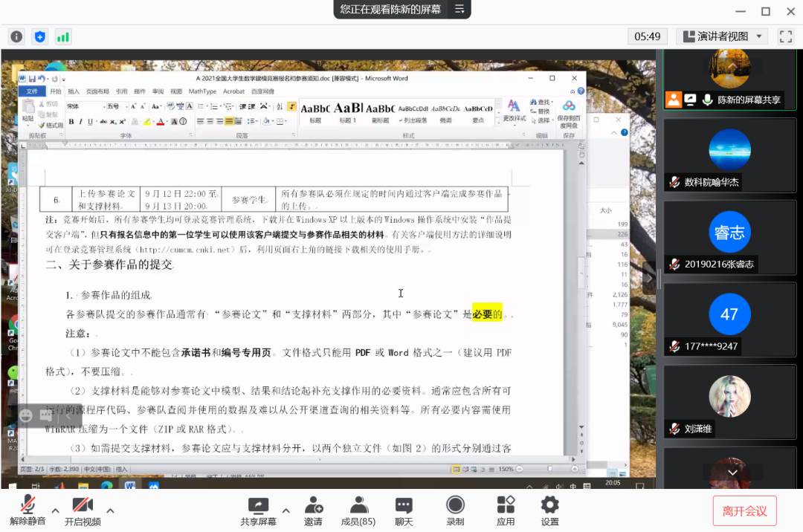This screenshot has height=532, width=803.
Task: Toggle 解除静音 microphone button
Action: [28, 510]
